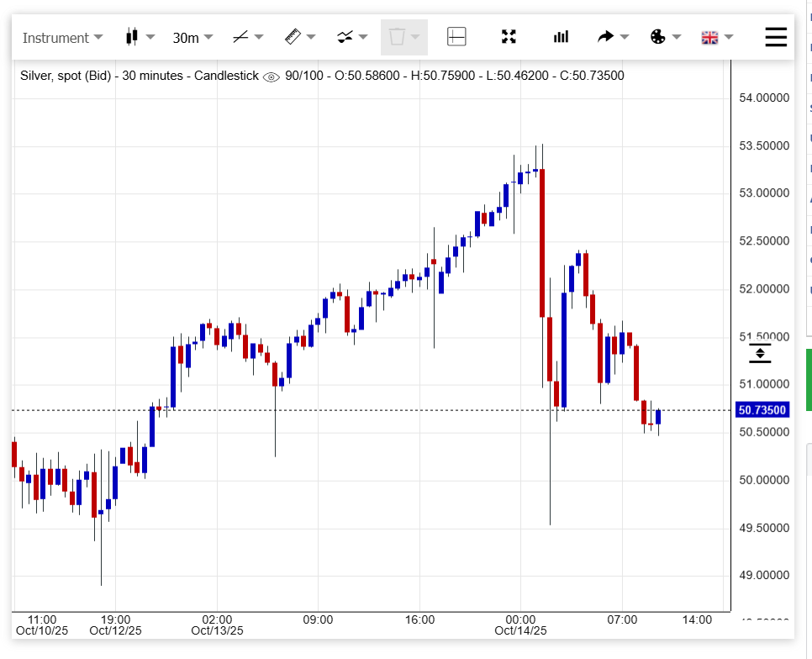
Task: Click the 52.00000 price axis label
Action: point(764,289)
